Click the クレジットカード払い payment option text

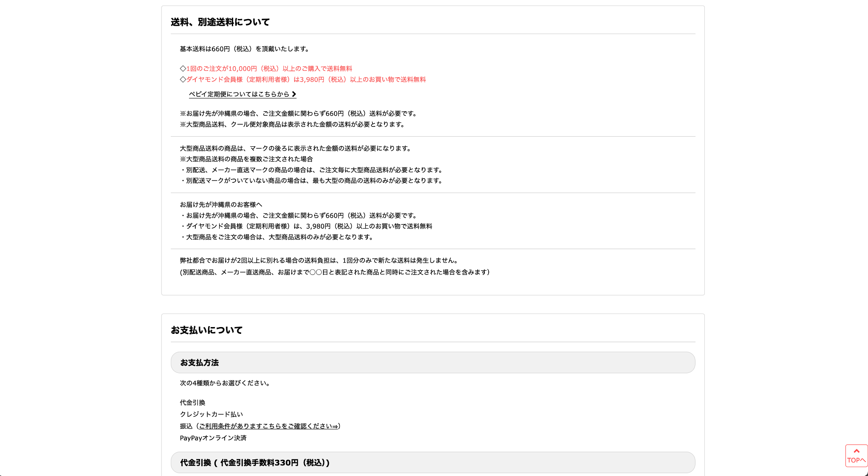[211, 414]
